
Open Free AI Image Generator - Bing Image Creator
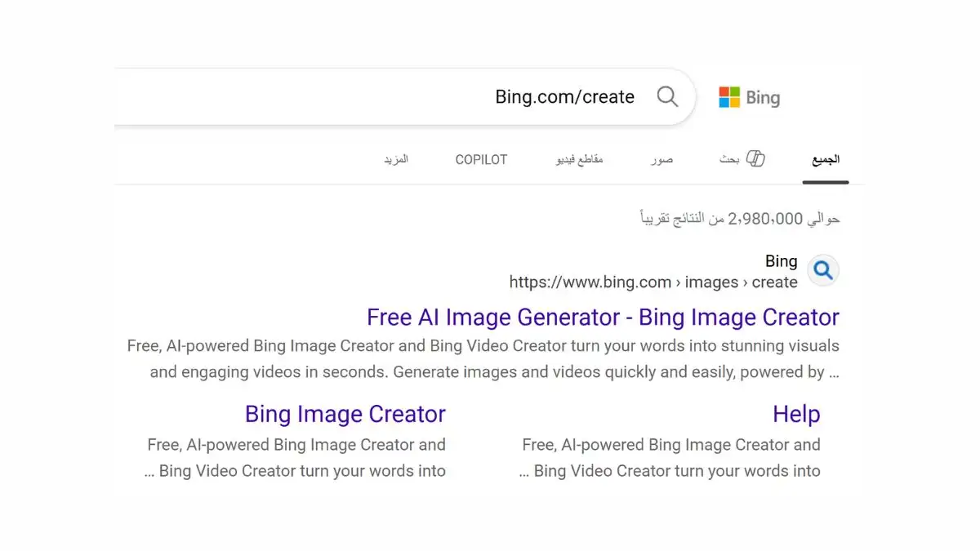click(x=602, y=317)
